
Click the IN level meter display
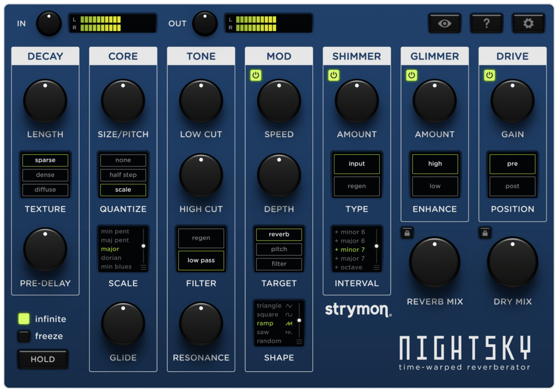(112, 23)
